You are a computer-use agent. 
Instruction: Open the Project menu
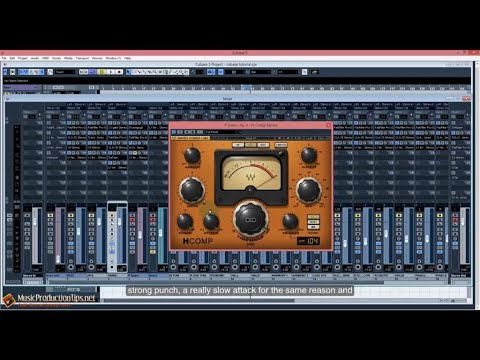23,58
